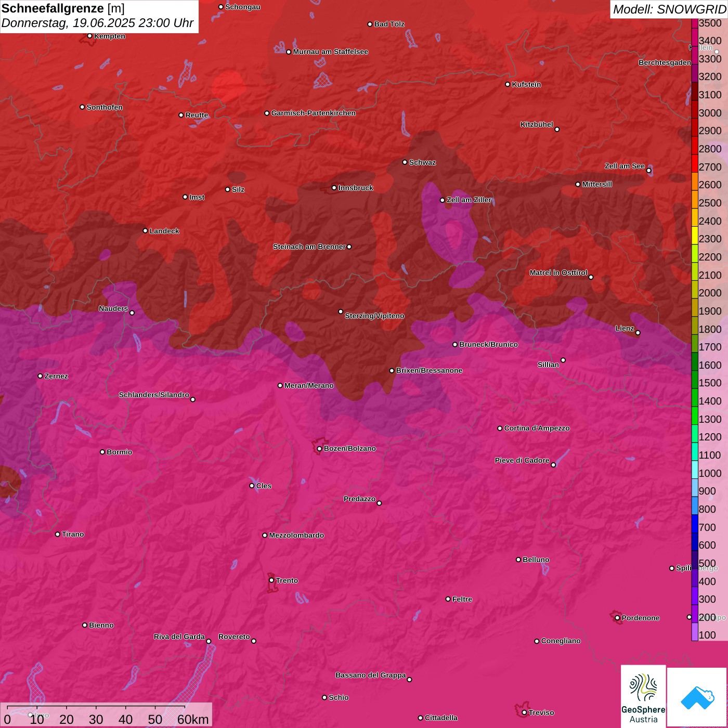Click the Zernez town marker

point(41,376)
